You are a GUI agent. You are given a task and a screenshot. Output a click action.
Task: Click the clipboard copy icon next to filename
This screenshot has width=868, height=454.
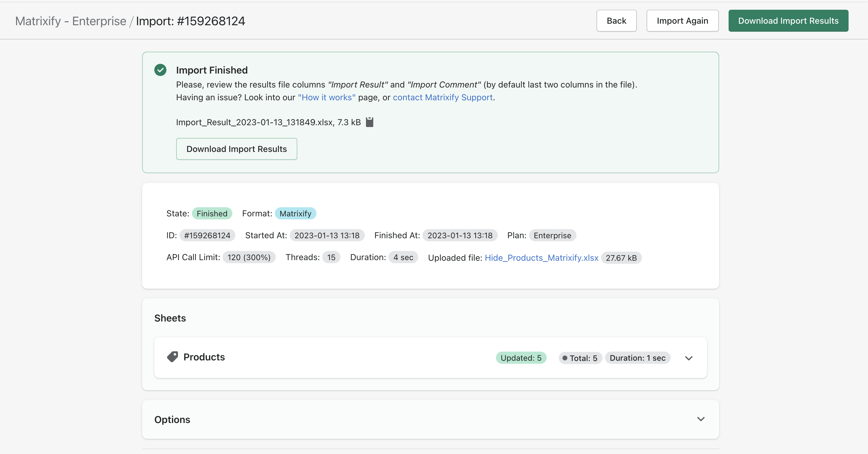coord(370,122)
